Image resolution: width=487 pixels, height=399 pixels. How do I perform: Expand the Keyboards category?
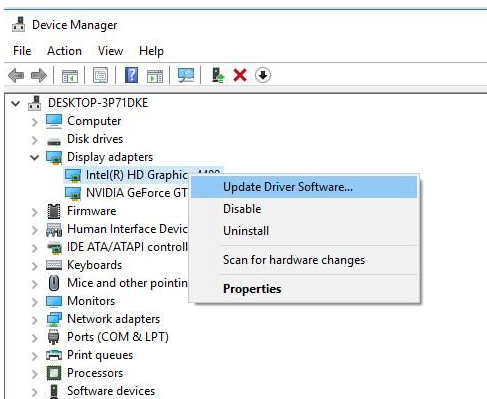[34, 266]
